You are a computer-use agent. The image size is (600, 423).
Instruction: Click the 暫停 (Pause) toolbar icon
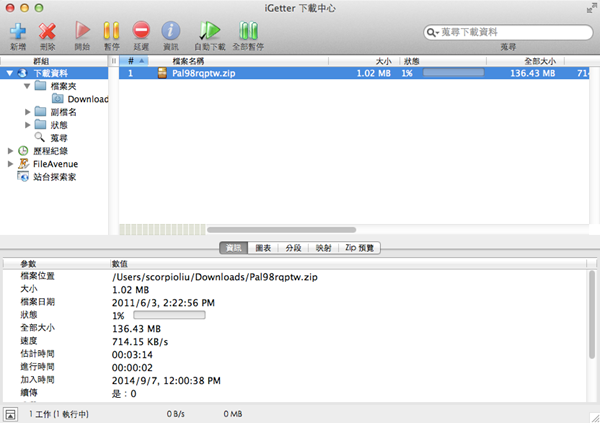[111, 31]
